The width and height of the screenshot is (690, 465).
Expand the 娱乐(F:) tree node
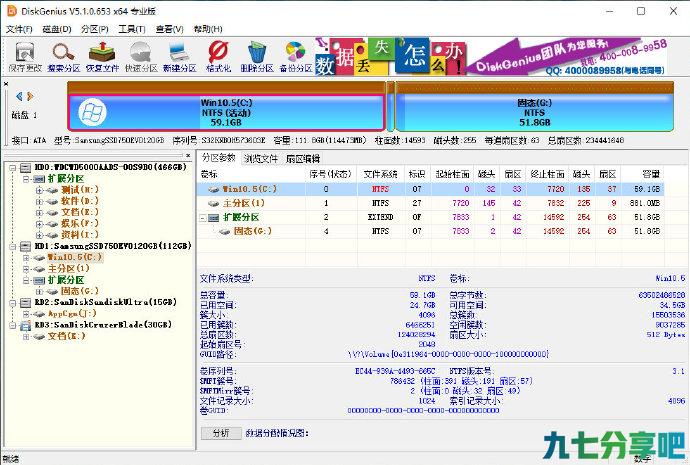click(40, 224)
